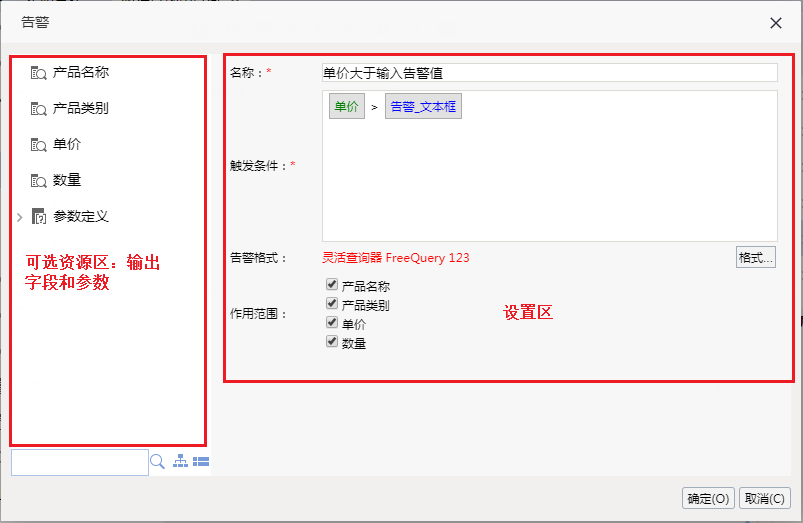The image size is (803, 523).
Task: Open the 格式... button
Action: click(x=756, y=258)
